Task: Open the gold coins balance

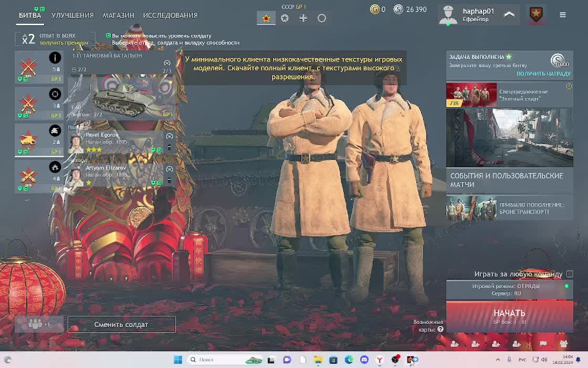Action: (x=377, y=9)
